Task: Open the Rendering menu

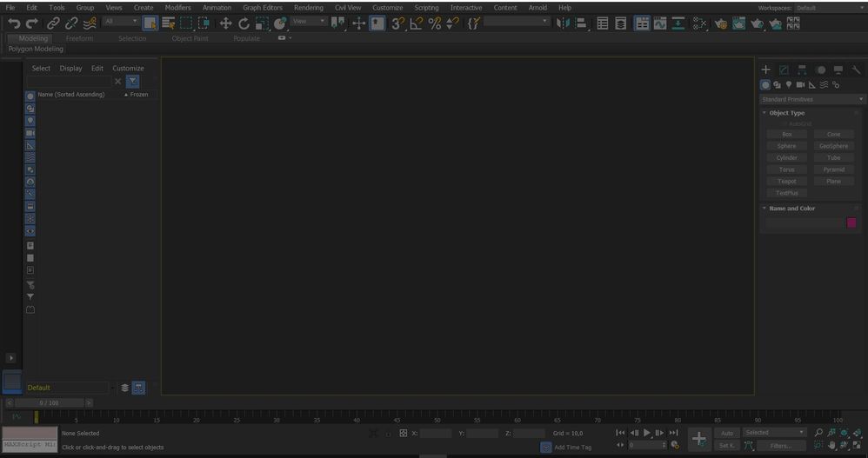Action: (309, 8)
